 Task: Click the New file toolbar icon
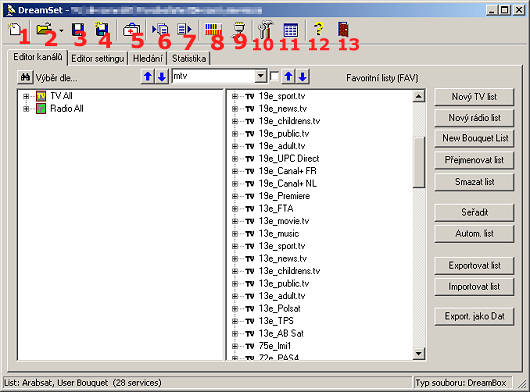click(x=15, y=29)
